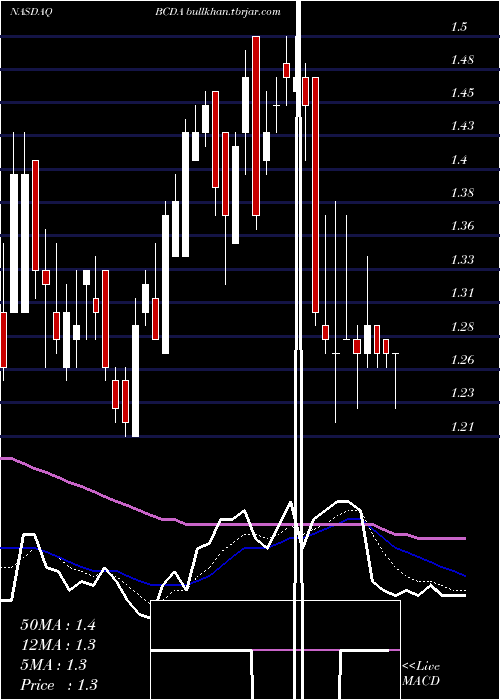This screenshot has width=500, height=700.
Task: Click the 1.5 price axis label
Action: [459, 27]
